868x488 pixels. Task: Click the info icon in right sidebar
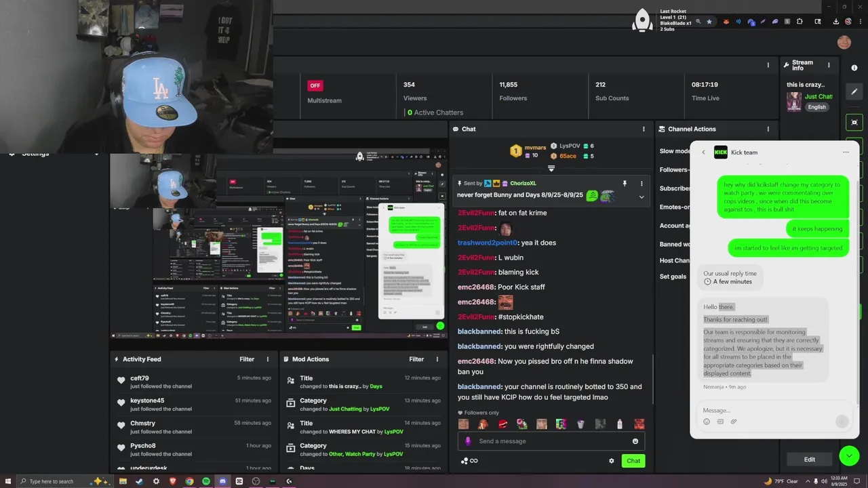pyautogui.click(x=854, y=68)
